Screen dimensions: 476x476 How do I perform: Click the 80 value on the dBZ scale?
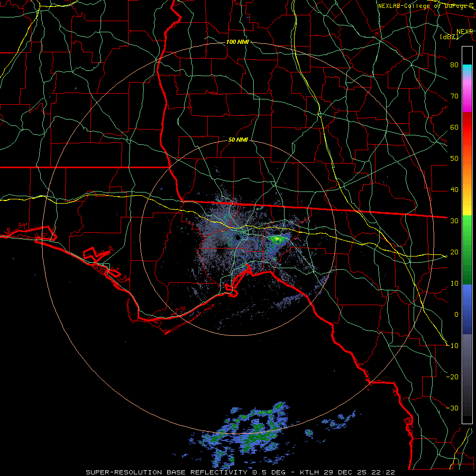(454, 65)
